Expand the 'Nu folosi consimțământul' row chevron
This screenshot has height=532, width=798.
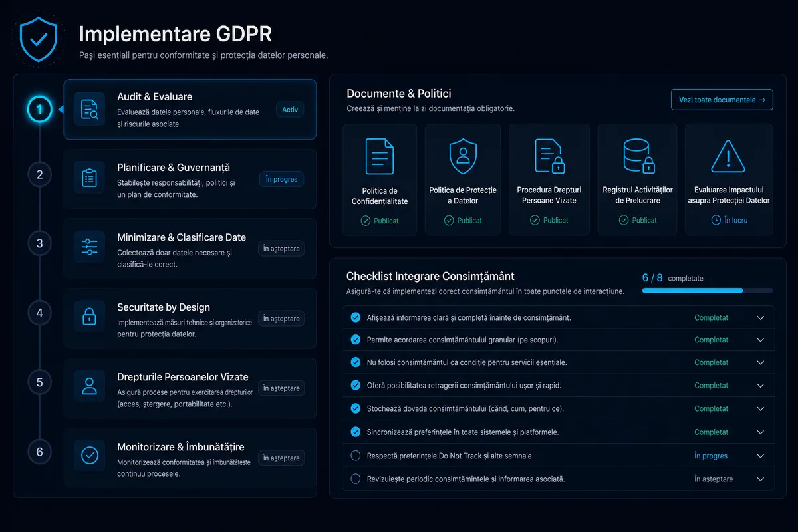(761, 363)
